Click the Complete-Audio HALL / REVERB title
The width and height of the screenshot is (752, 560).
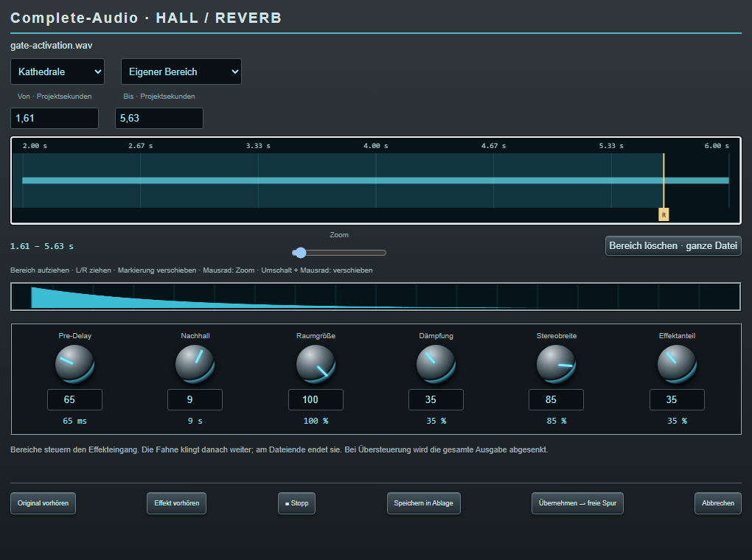(146, 18)
